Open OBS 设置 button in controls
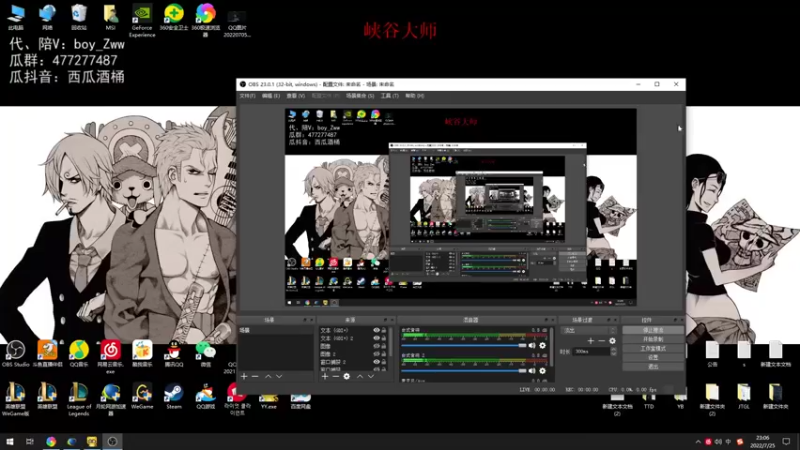This screenshot has width=800, height=450. (x=653, y=358)
